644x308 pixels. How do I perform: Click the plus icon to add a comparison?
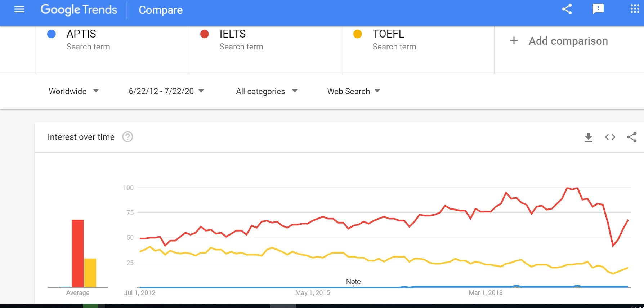click(x=514, y=41)
